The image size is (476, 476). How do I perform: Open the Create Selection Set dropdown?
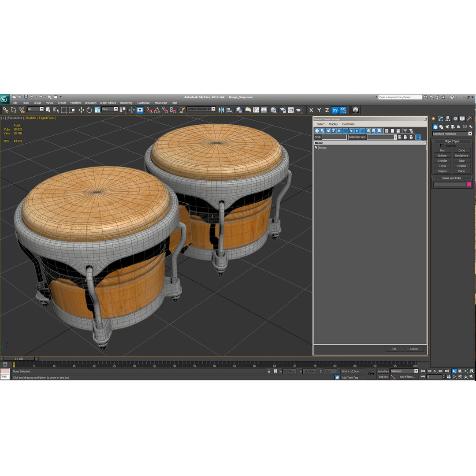201,109
